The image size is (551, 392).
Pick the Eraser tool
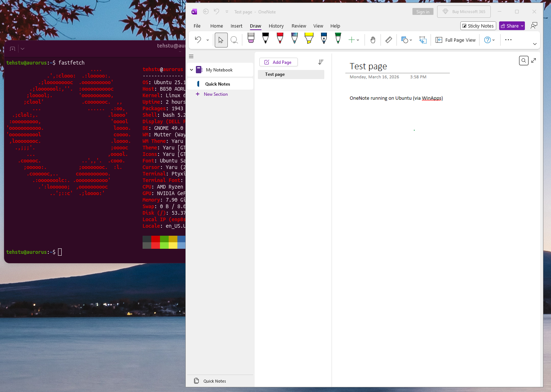point(251,38)
